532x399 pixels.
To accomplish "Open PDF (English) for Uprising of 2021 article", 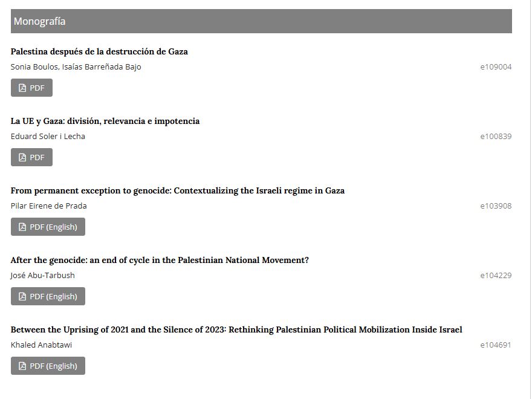I will [x=48, y=366].
